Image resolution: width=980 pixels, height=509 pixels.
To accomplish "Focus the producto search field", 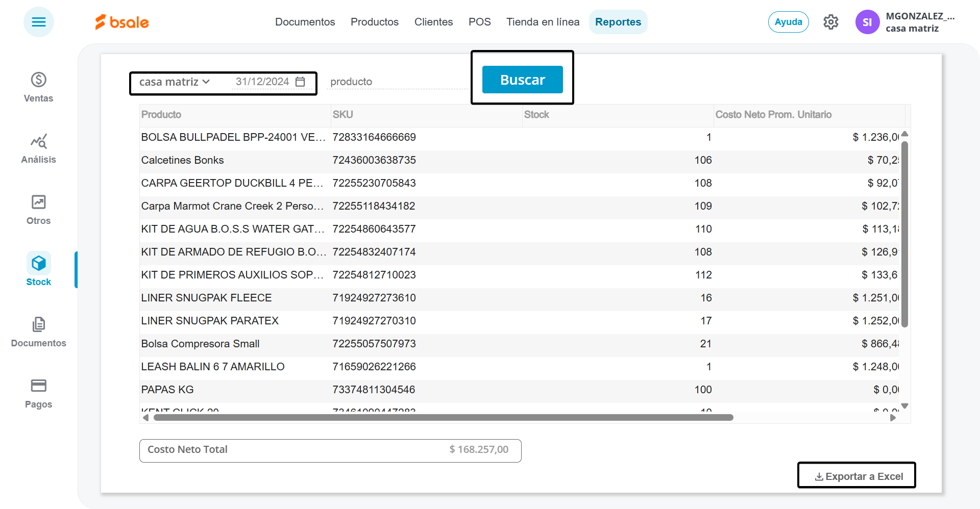I will pos(397,82).
